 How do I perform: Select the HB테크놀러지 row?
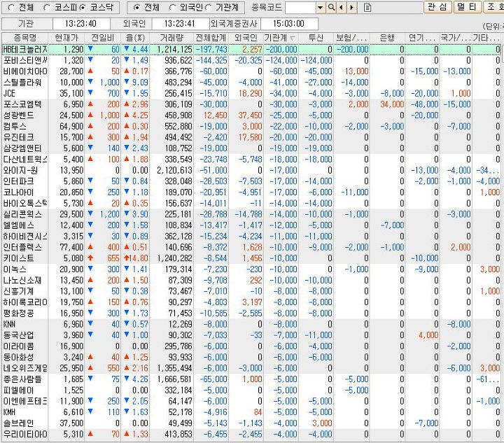[251, 50]
